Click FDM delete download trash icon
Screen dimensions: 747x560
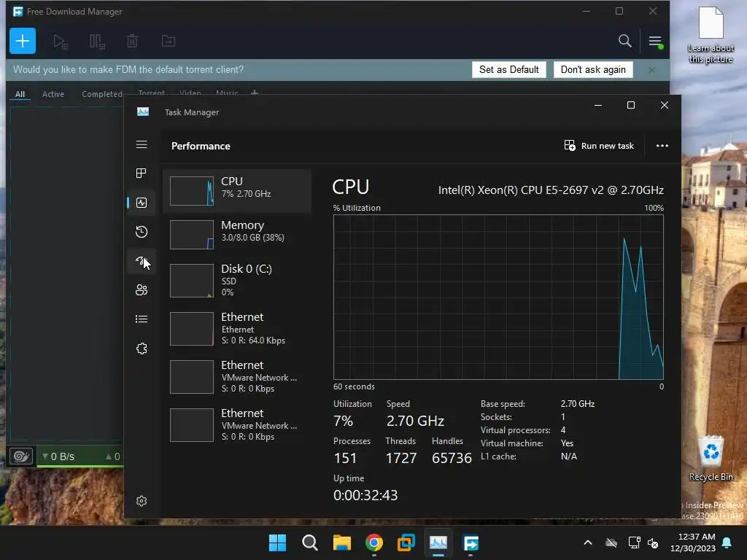[132, 42]
